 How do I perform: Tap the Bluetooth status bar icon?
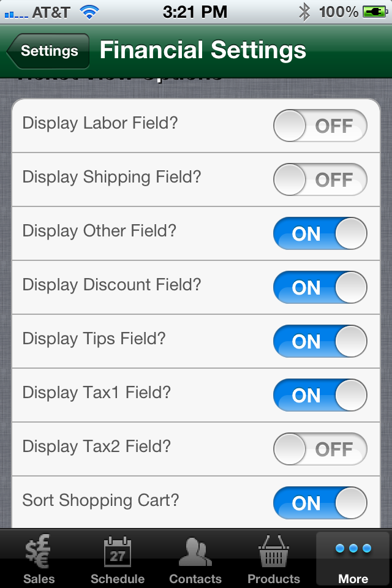pos(304,12)
